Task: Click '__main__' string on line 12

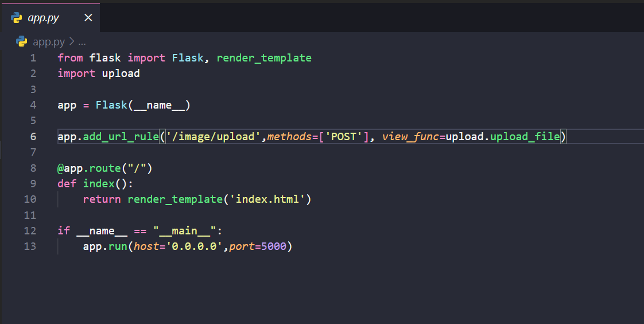Action: pos(184,231)
